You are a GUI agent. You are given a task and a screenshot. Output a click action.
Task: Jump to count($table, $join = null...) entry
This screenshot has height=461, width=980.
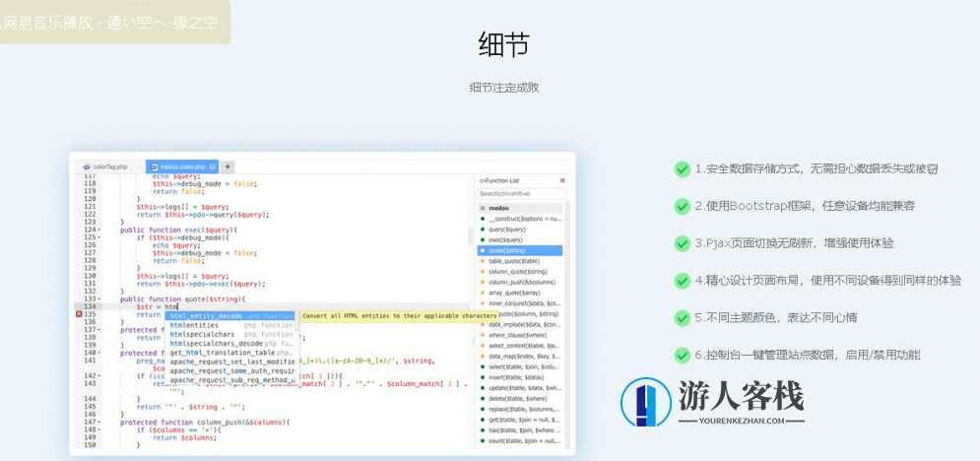tap(520, 441)
